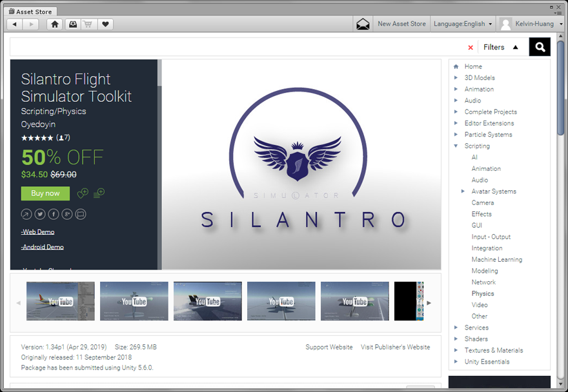Click the Scripting/Physics category link

pyautogui.click(x=53, y=111)
